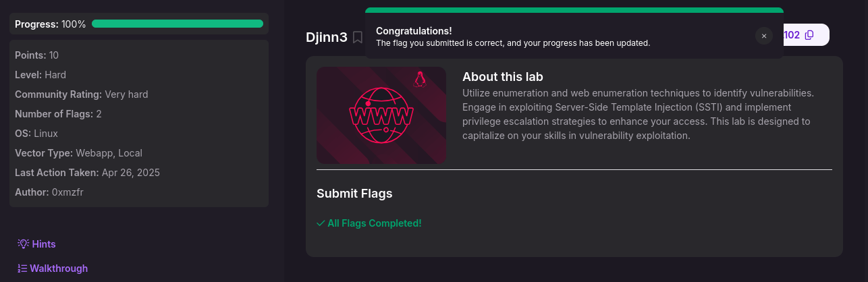Click the Community Rating Very hard row

(x=82, y=94)
